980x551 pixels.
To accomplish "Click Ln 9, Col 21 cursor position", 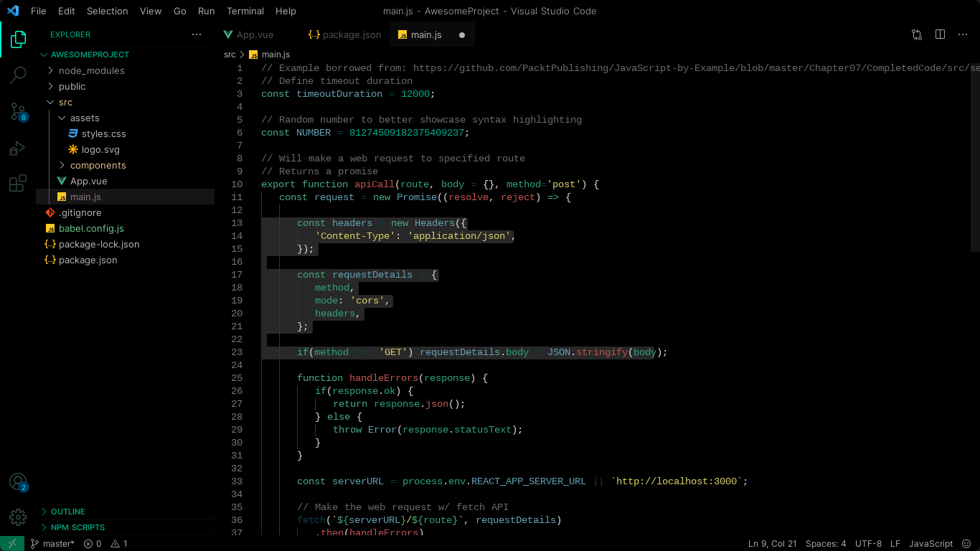I will (x=773, y=544).
